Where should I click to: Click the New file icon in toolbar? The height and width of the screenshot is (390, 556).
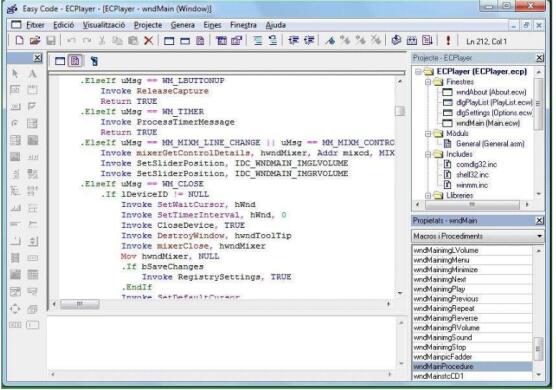point(20,41)
